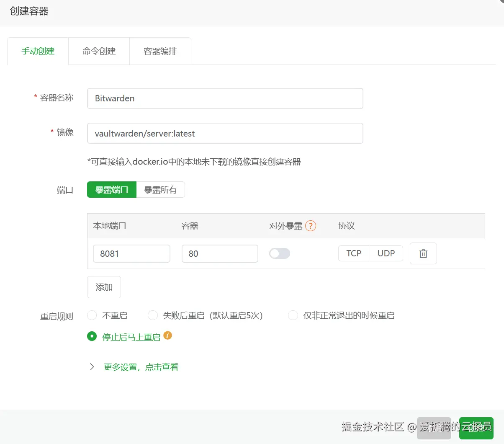Expand 更多设置 chevron arrow
504x444 pixels.
click(x=92, y=367)
